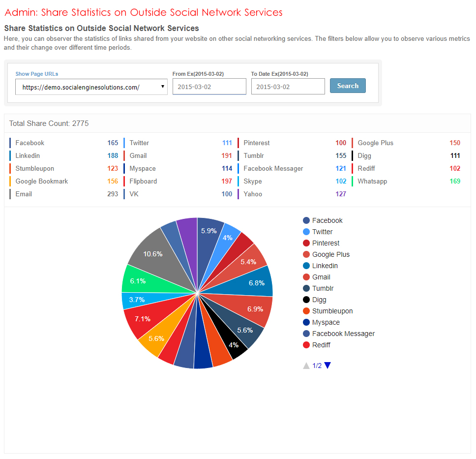Viewport: 476px width, 459px height.
Task: Click the Email count 293 in stats
Action: click(x=113, y=194)
